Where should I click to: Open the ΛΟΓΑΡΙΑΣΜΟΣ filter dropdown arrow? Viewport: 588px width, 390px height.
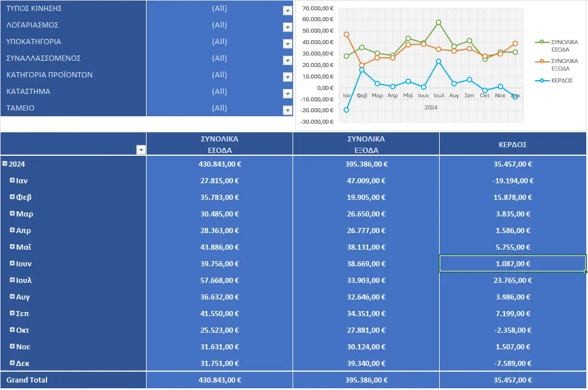pos(287,27)
